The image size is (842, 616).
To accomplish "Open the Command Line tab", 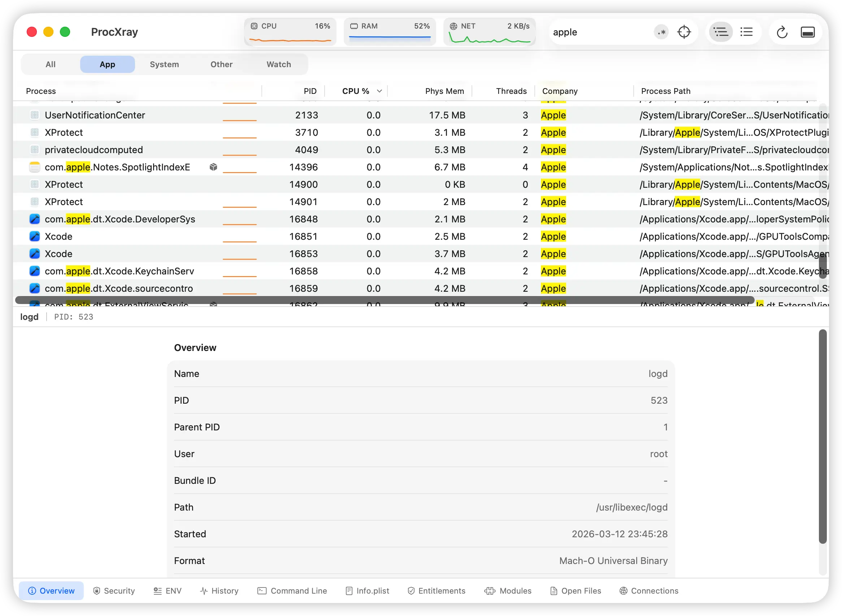I will click(x=292, y=591).
